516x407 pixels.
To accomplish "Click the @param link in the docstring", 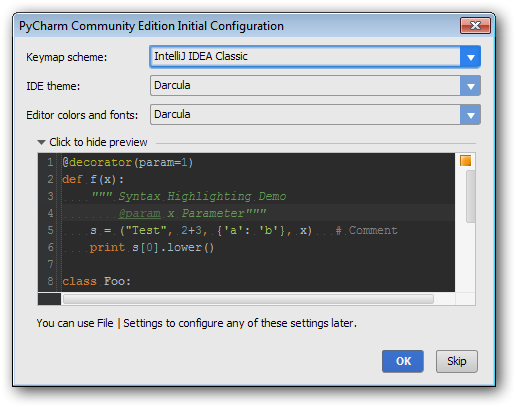I will pos(139,213).
